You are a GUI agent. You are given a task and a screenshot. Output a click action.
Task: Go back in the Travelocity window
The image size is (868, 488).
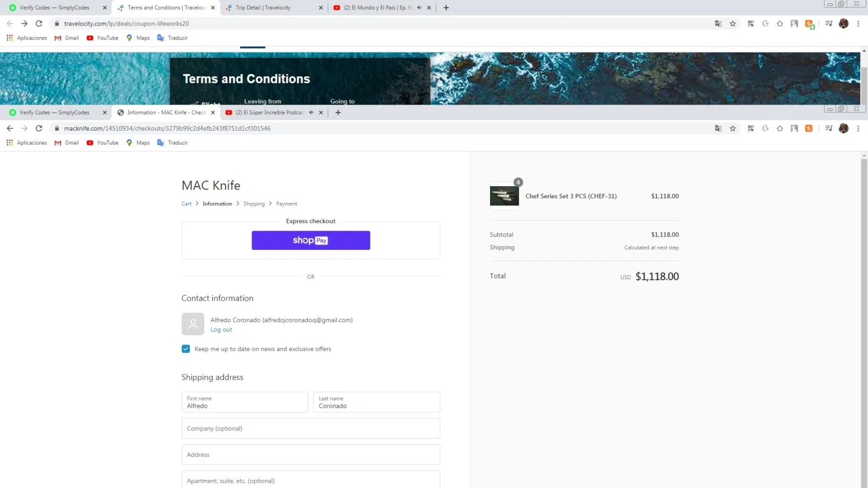(10, 24)
